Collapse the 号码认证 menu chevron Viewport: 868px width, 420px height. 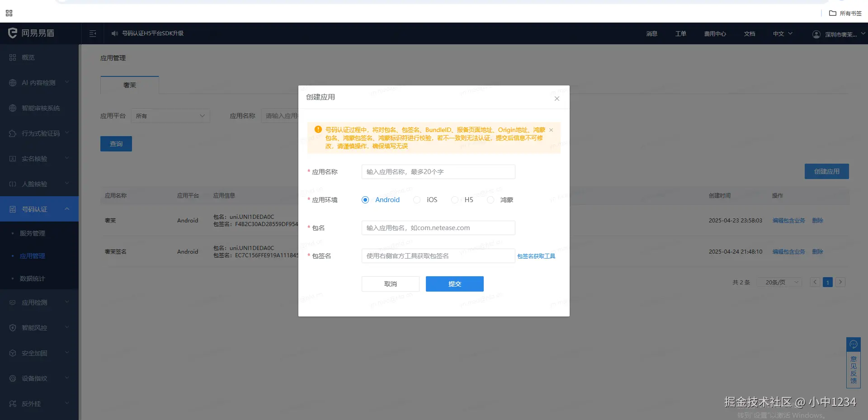(x=67, y=209)
